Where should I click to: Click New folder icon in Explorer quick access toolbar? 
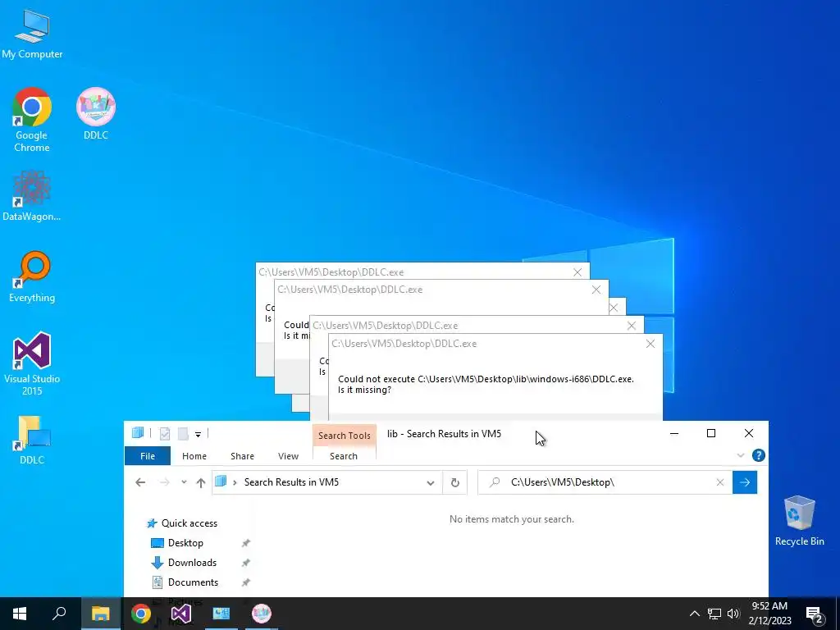tap(183, 433)
